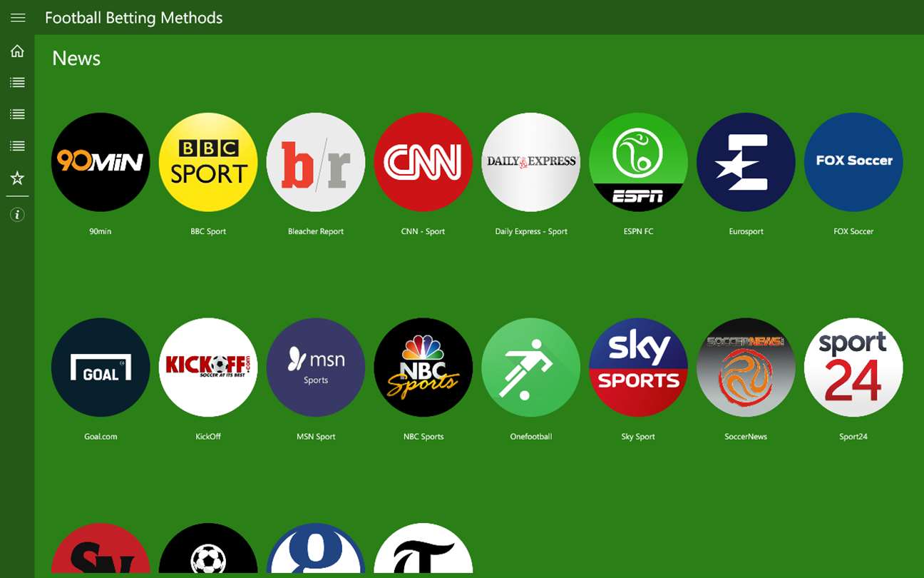Click the 'MSN Sport' label text
Image resolution: width=924 pixels, height=578 pixels.
point(316,437)
